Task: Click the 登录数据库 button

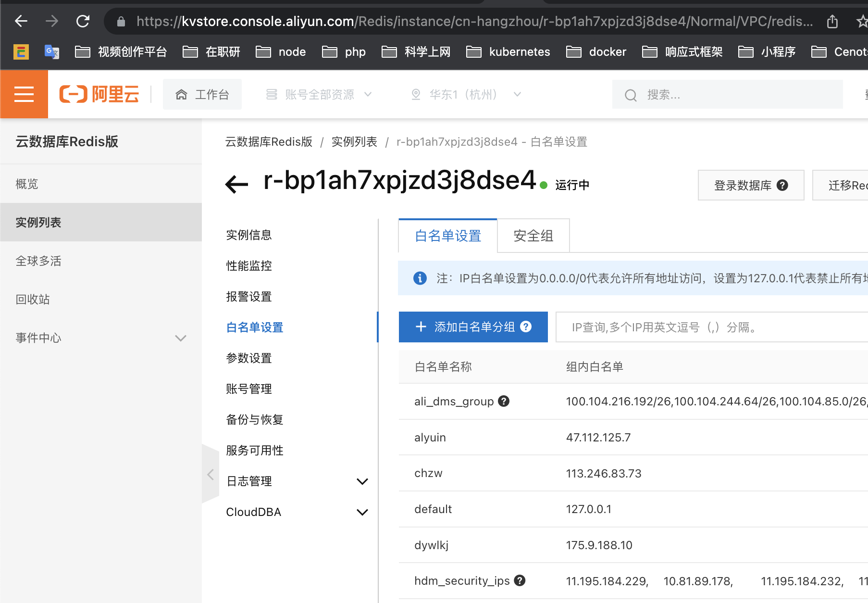Action: coord(751,185)
